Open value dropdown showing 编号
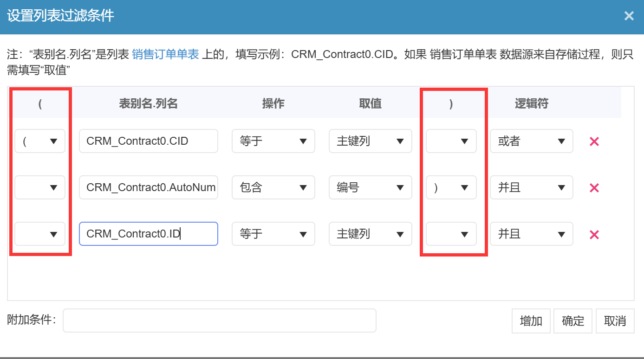Screen dimensions: 644x359 (370, 188)
